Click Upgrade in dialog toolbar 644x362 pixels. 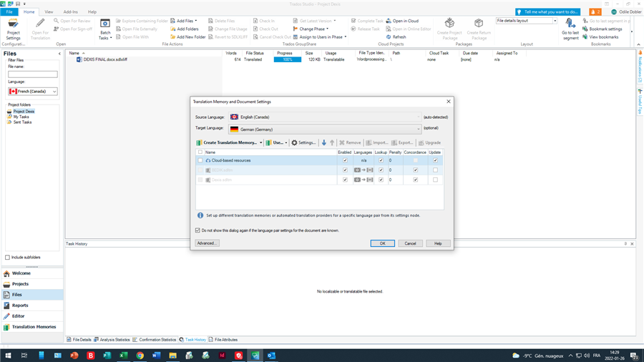429,142
